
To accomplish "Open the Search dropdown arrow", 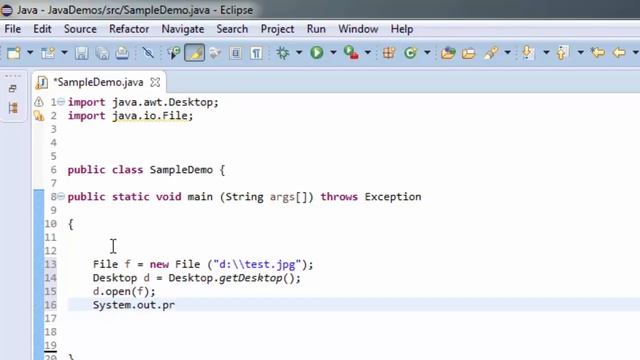I will [x=507, y=53].
